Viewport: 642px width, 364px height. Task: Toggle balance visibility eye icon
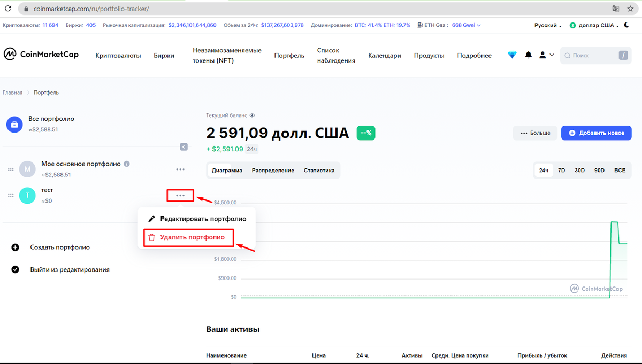tap(252, 115)
